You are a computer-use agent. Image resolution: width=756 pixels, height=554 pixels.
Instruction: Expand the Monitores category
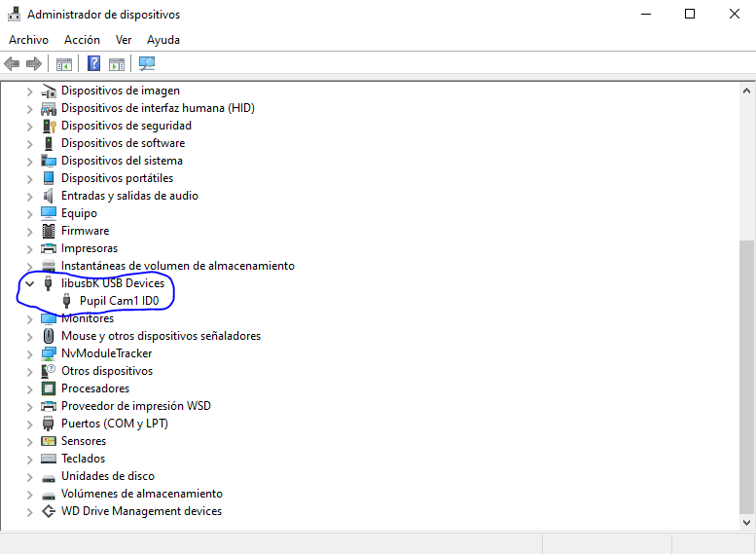click(x=29, y=319)
